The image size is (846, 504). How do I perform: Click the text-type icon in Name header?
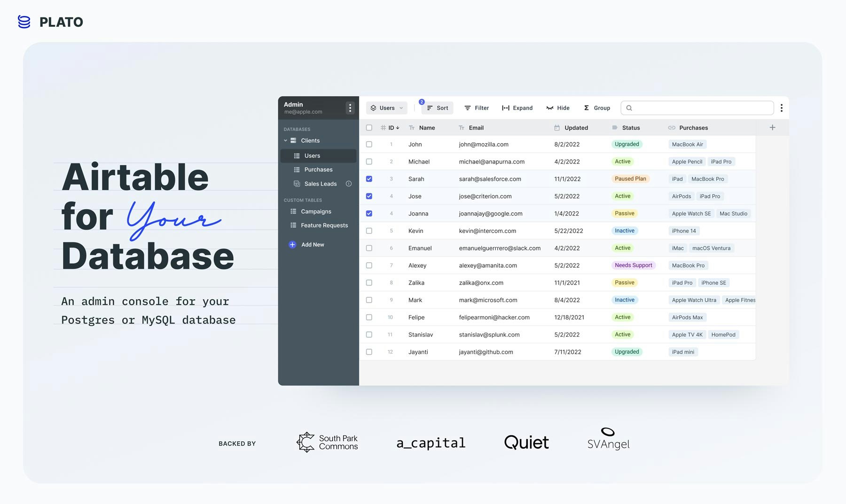[412, 128]
